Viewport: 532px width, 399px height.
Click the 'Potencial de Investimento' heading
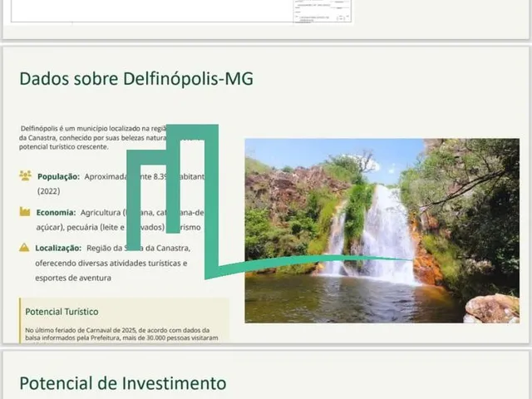point(123,383)
